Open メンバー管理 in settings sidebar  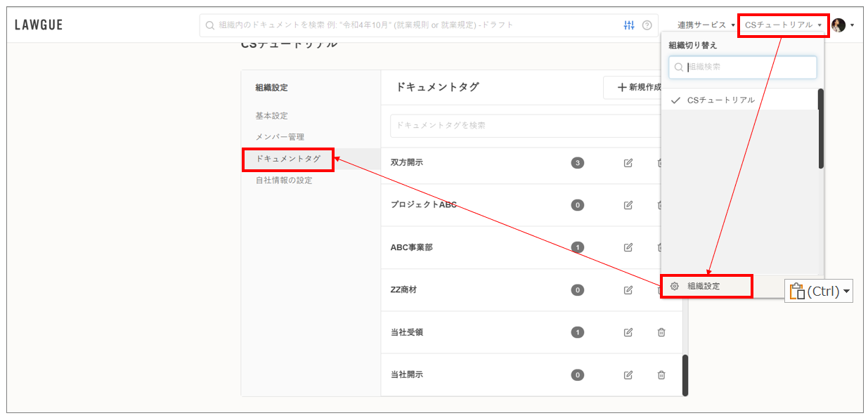(280, 137)
